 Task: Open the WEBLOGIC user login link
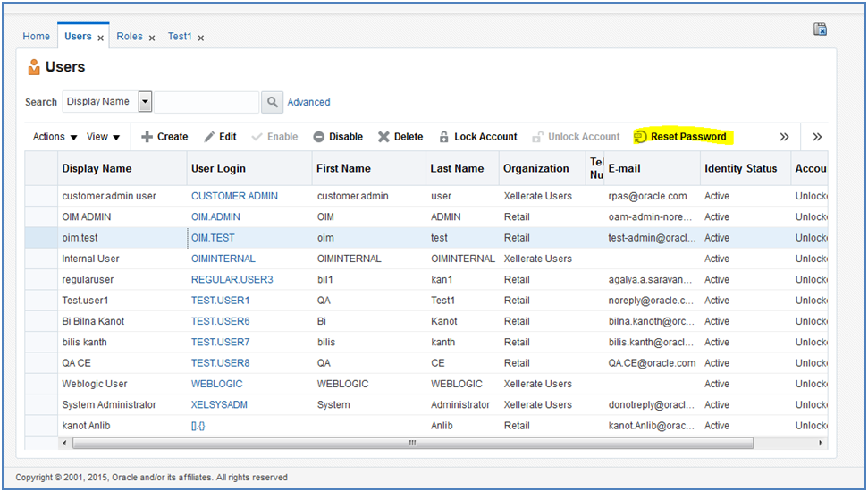tap(217, 384)
